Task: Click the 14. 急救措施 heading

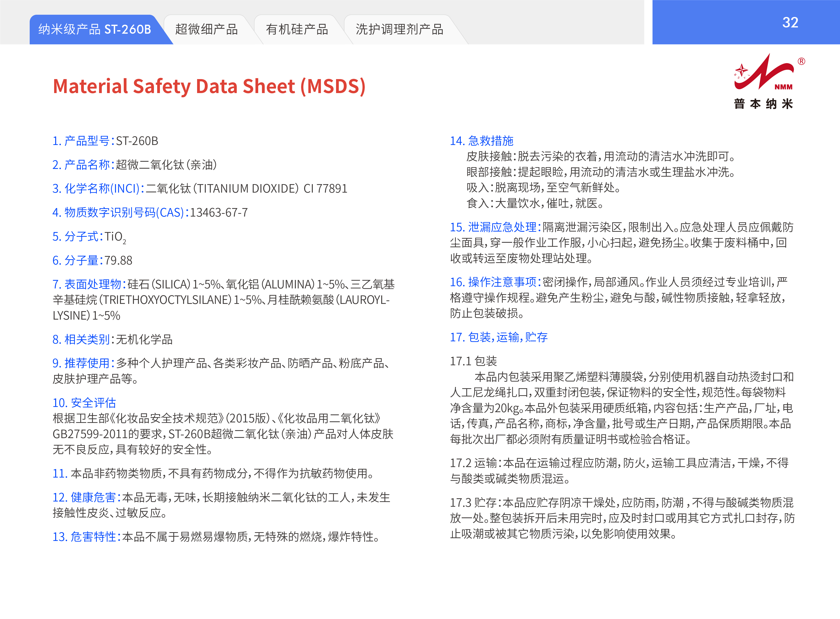Action: coord(481,141)
